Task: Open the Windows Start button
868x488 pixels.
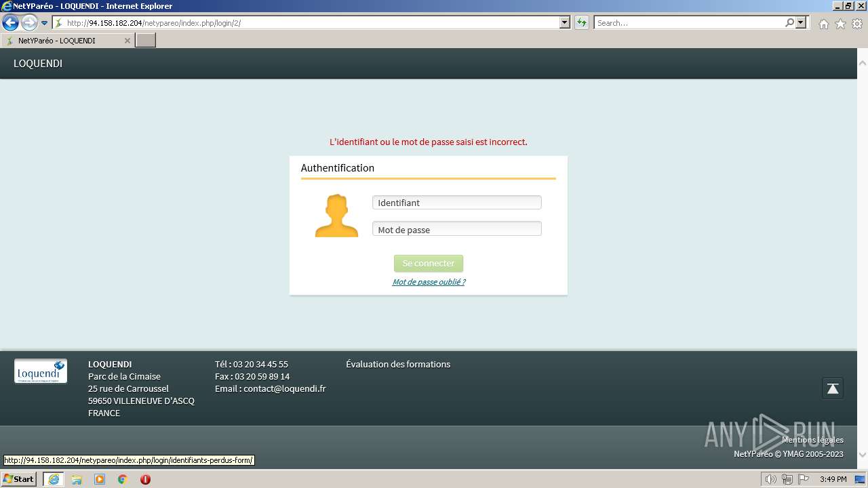Action: tap(19, 479)
